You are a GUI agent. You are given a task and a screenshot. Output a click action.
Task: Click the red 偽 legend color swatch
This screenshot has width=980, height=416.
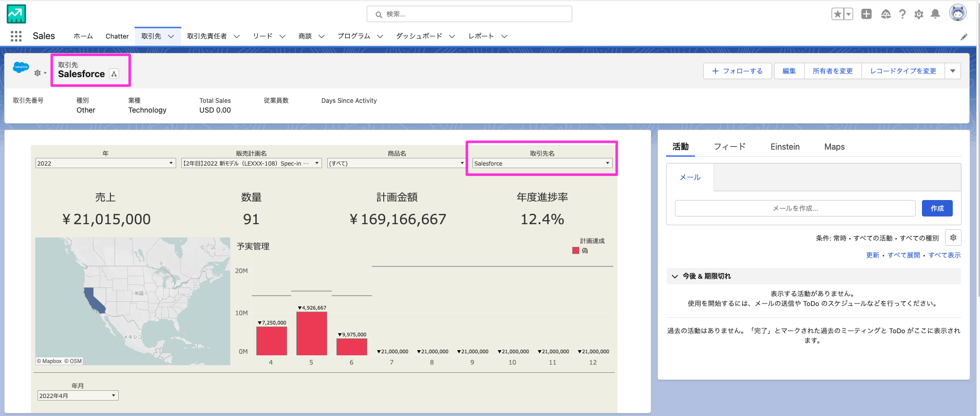pyautogui.click(x=576, y=250)
